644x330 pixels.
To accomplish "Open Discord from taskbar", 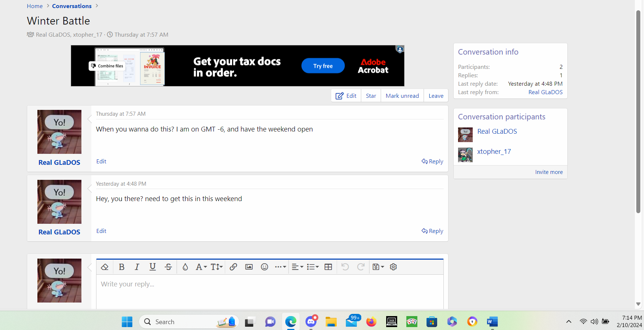I will coord(311,322).
